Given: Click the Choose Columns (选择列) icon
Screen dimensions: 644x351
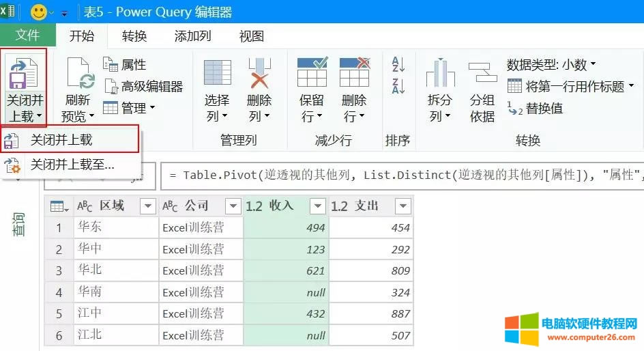Looking at the screenshot, I should [x=217, y=73].
